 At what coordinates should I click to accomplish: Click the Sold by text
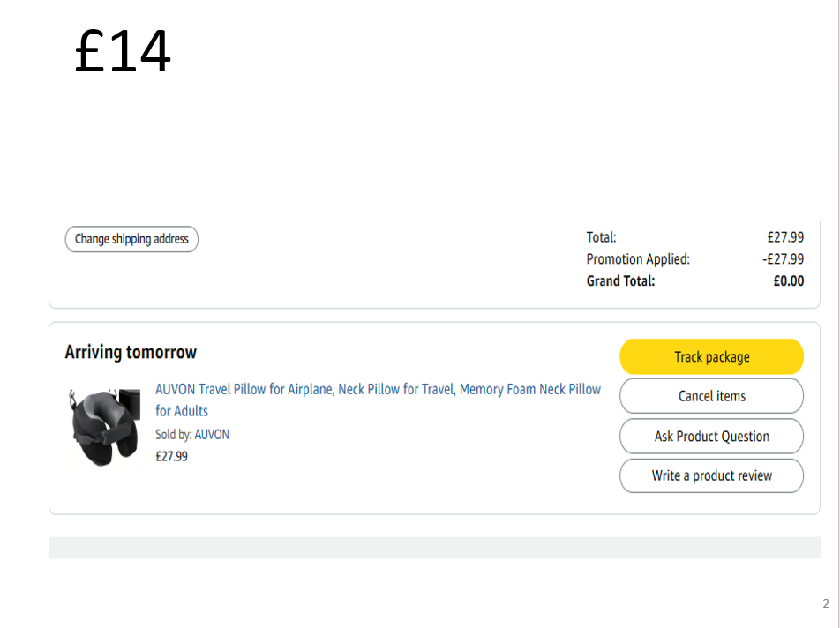pyautogui.click(x=173, y=435)
